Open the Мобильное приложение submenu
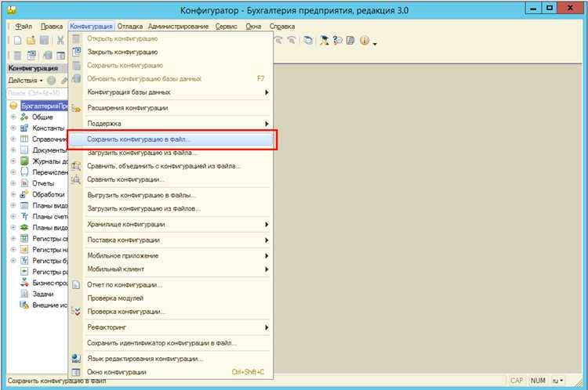The image size is (588, 390). click(x=171, y=256)
